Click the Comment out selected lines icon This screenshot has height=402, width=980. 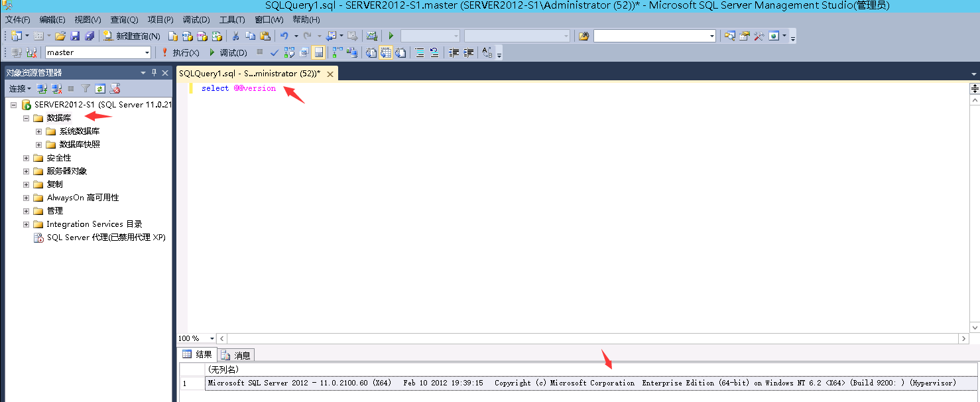click(x=419, y=52)
